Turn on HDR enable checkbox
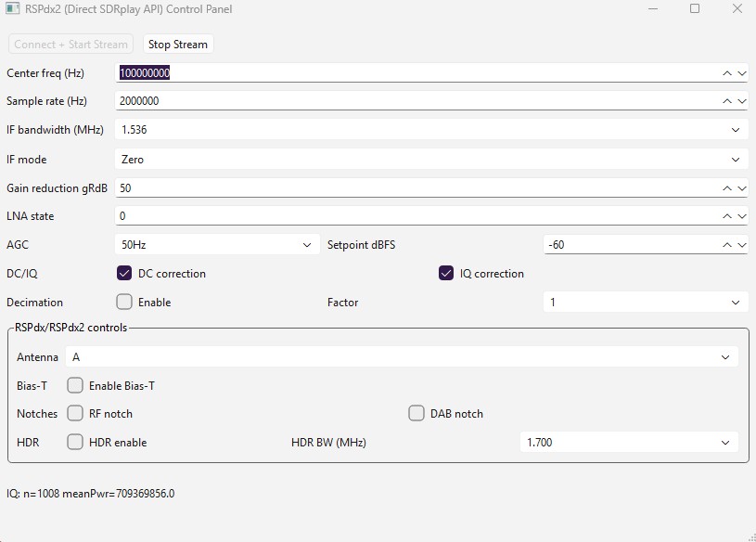Image resolution: width=756 pixels, height=542 pixels. [75, 443]
